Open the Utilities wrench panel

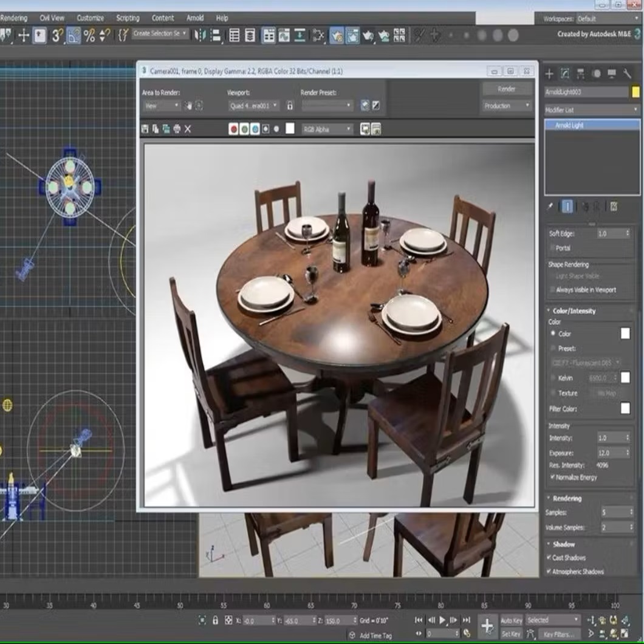tap(627, 74)
